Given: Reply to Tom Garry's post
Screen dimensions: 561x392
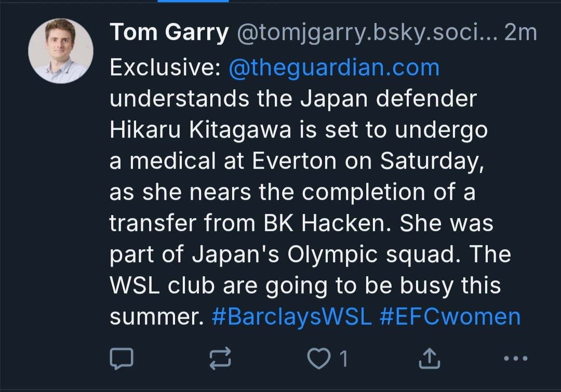Looking at the screenshot, I should tap(122, 358).
